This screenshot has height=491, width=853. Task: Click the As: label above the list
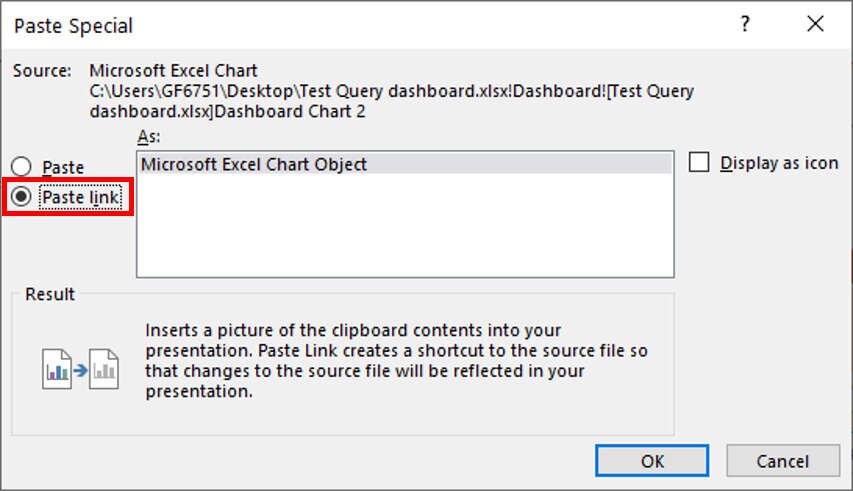[148, 136]
